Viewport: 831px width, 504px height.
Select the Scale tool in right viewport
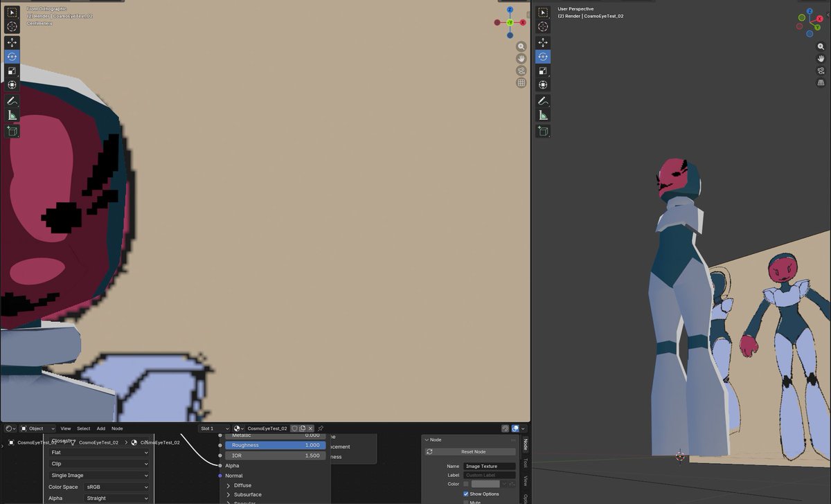pos(543,71)
